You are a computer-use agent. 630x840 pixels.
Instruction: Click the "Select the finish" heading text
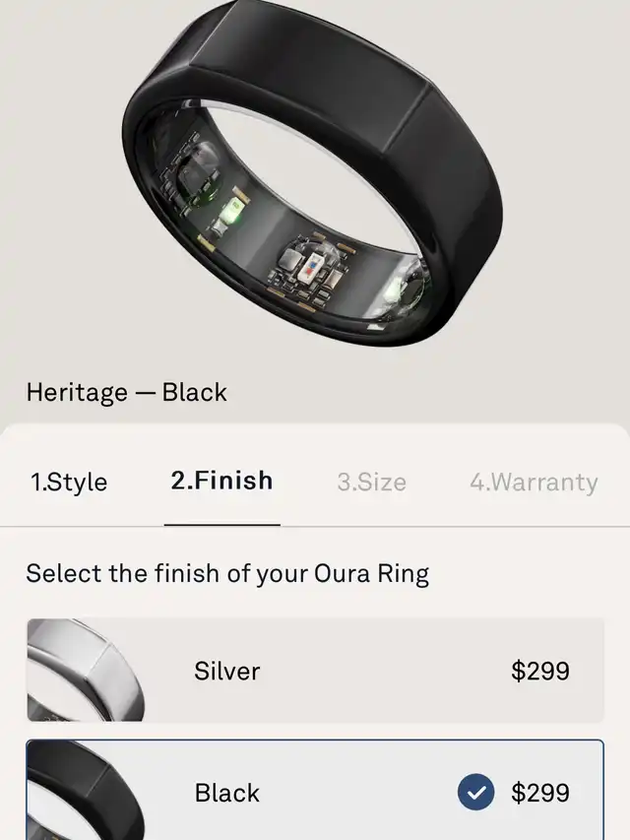(x=227, y=574)
